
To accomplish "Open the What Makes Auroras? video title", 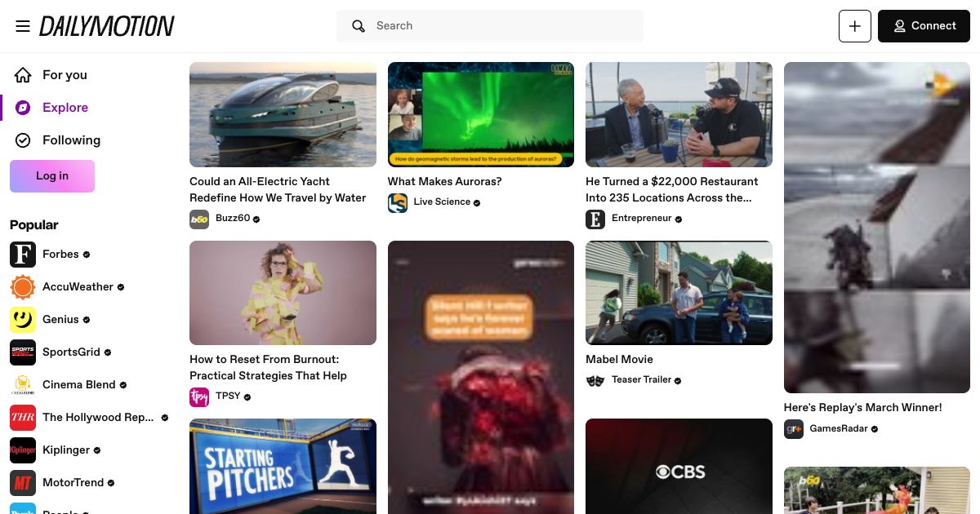I will (445, 181).
